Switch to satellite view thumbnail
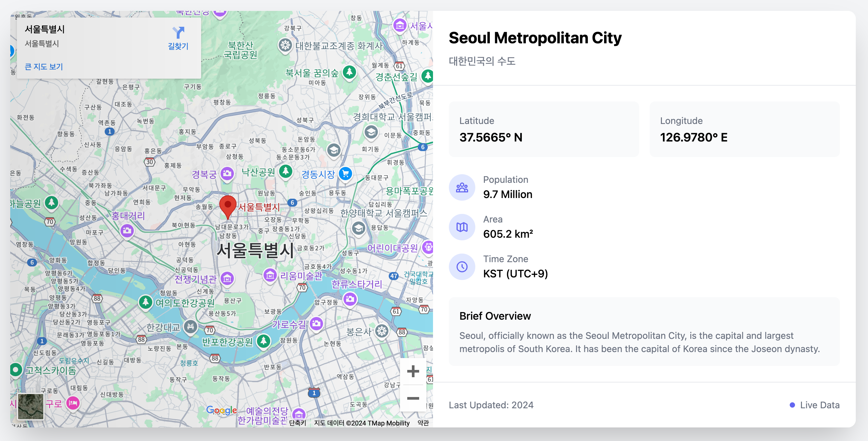 click(x=31, y=406)
